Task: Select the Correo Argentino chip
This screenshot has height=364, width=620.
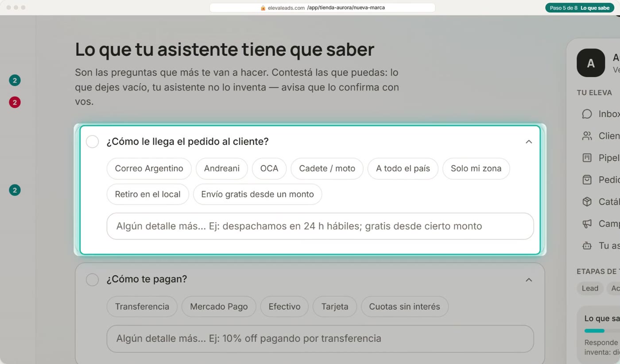Action: 149,169
